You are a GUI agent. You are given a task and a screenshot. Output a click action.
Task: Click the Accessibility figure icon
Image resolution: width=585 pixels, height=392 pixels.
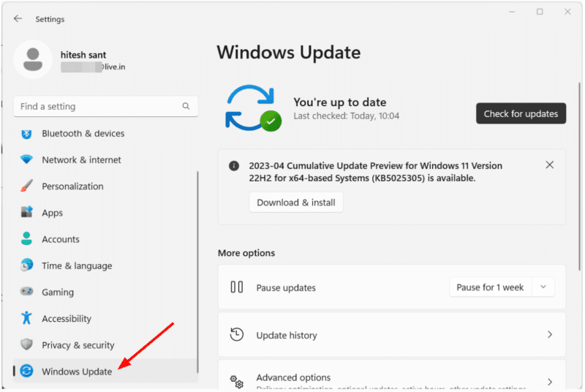coord(26,318)
